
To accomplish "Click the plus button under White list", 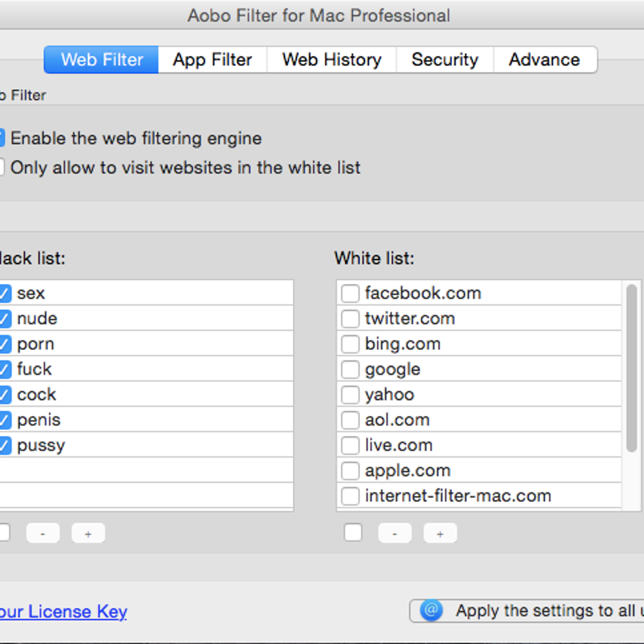I will point(440,533).
